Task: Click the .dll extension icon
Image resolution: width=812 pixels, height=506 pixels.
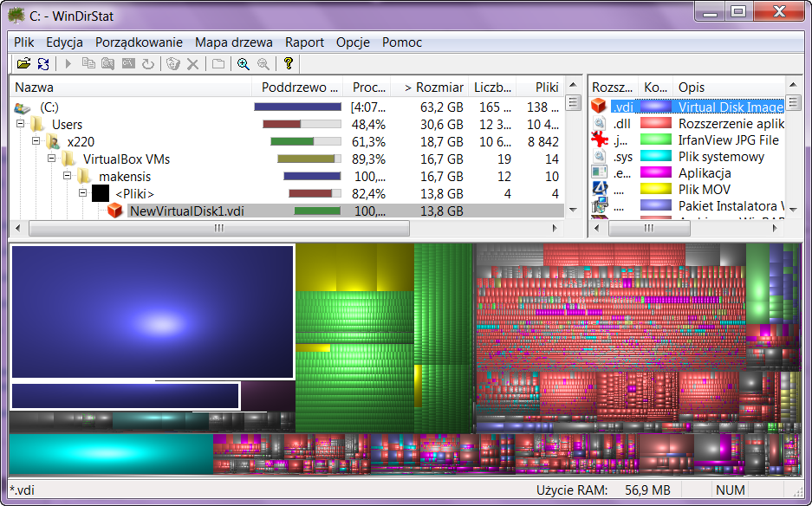Action: [599, 123]
